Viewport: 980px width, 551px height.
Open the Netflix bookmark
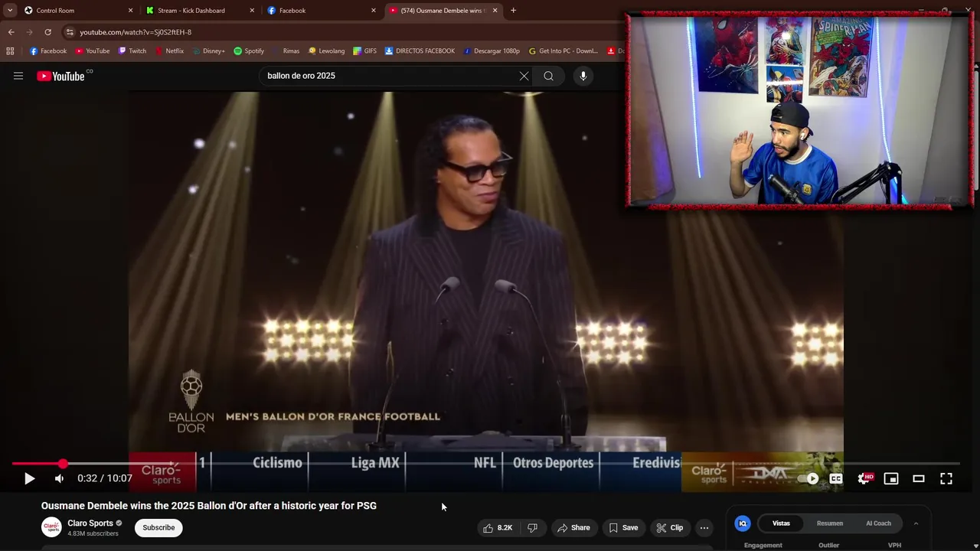(169, 51)
